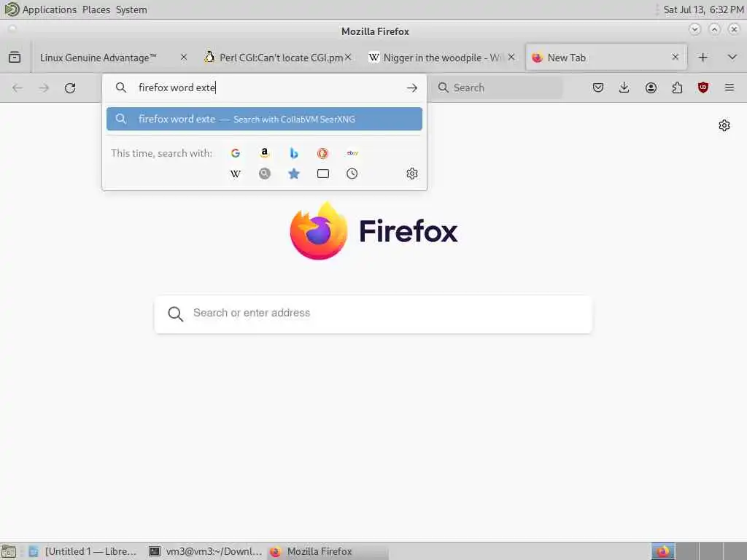The image size is (747, 560).
Task: Reload the current page
Action: [x=70, y=87]
